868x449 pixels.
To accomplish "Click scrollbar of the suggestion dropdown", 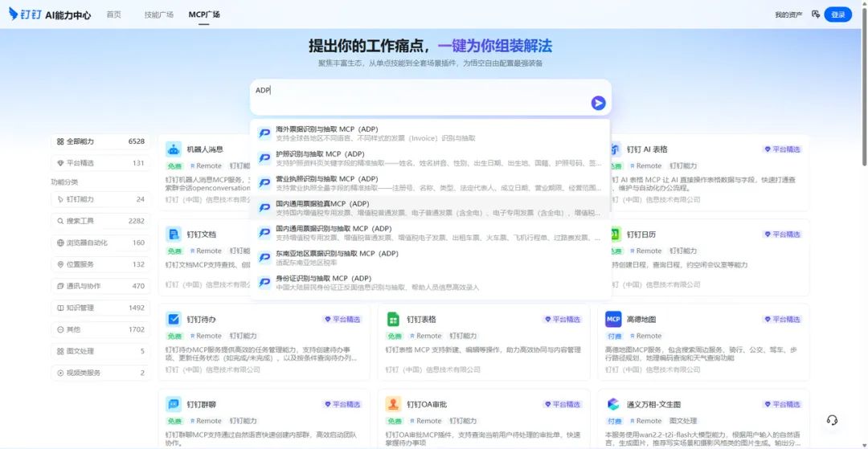I will pos(609,166).
